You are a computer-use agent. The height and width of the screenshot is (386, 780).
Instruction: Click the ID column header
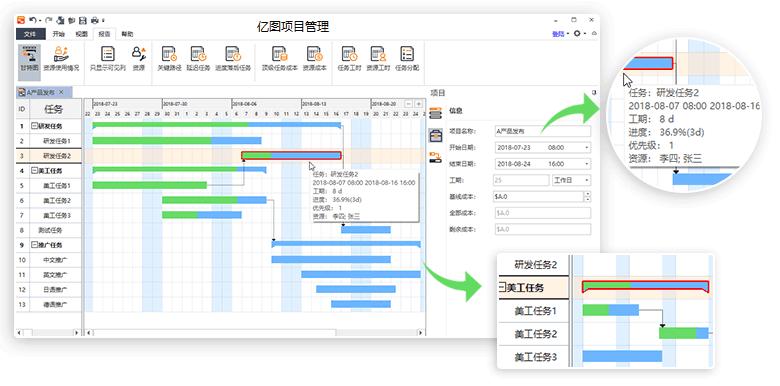pyautogui.click(x=22, y=108)
